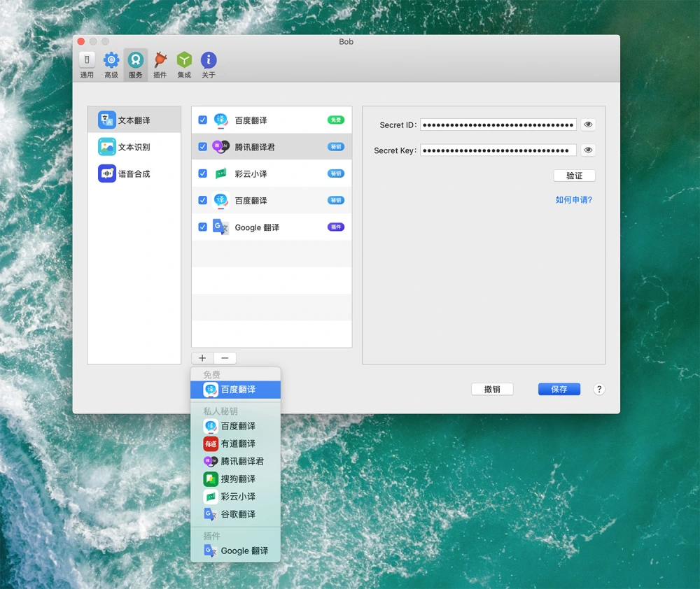Uncheck the 彩云小译 service checkbox
This screenshot has width=700, height=589.
click(x=203, y=173)
